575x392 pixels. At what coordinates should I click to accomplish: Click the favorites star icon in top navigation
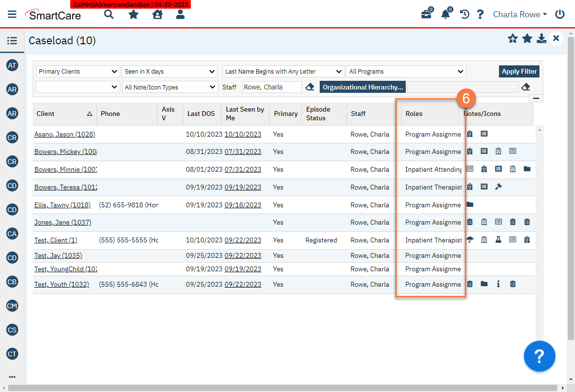tap(134, 14)
